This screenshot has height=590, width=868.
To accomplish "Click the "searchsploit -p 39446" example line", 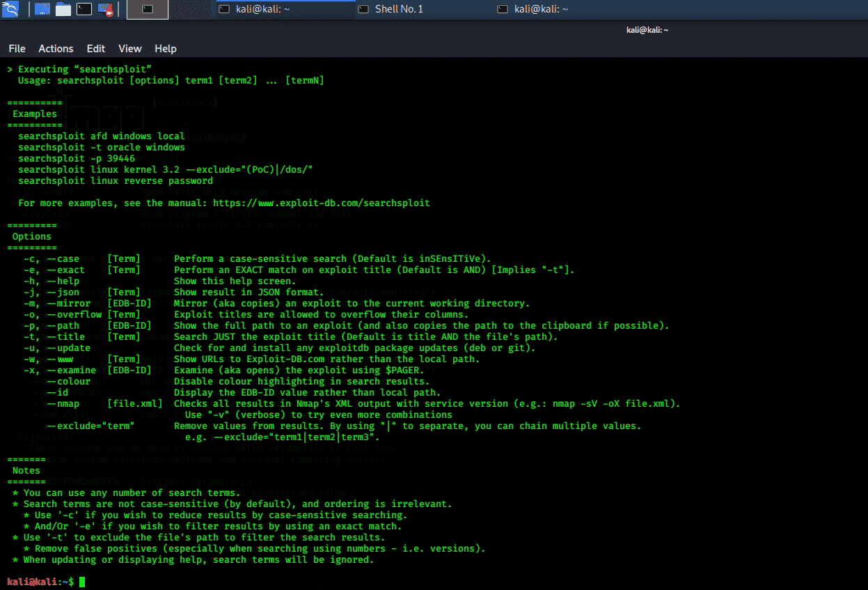I will [x=77, y=159].
